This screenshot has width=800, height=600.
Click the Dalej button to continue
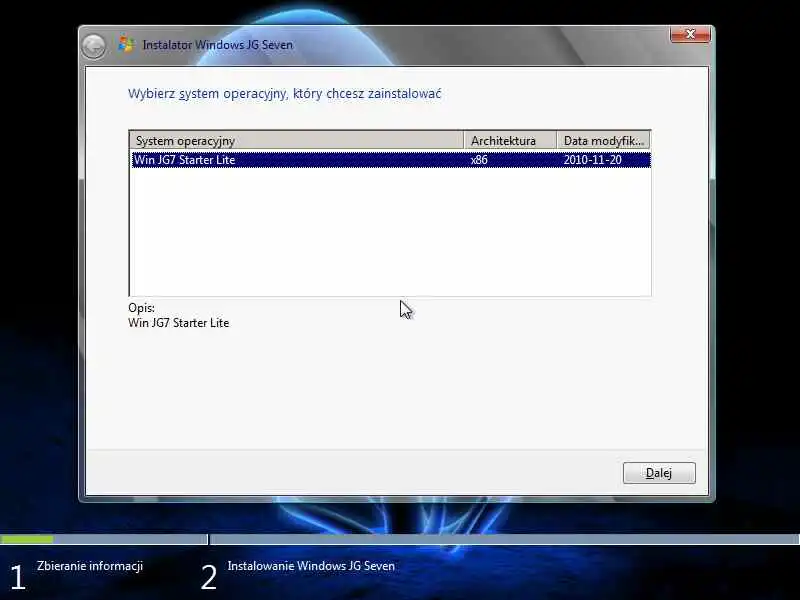tap(659, 473)
